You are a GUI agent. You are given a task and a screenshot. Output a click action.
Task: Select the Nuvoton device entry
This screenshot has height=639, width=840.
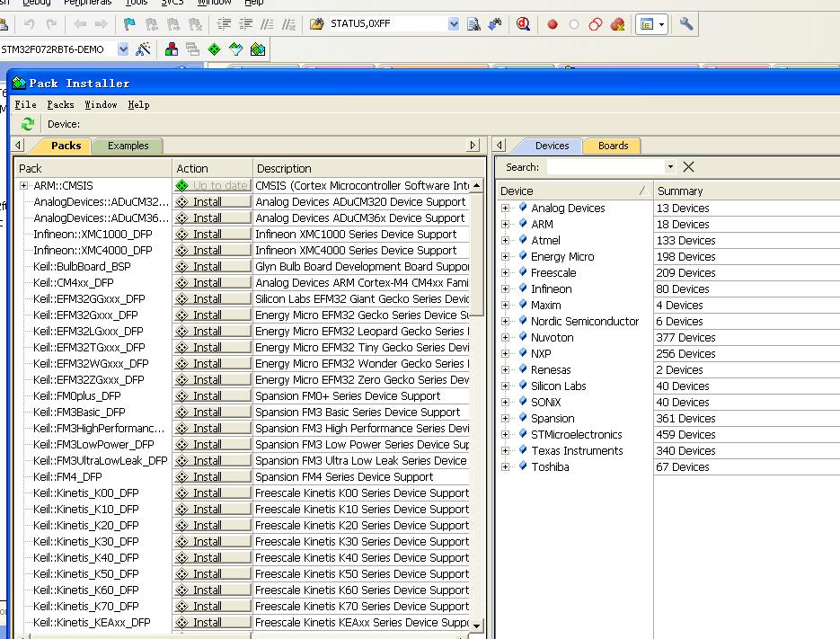pyautogui.click(x=552, y=338)
